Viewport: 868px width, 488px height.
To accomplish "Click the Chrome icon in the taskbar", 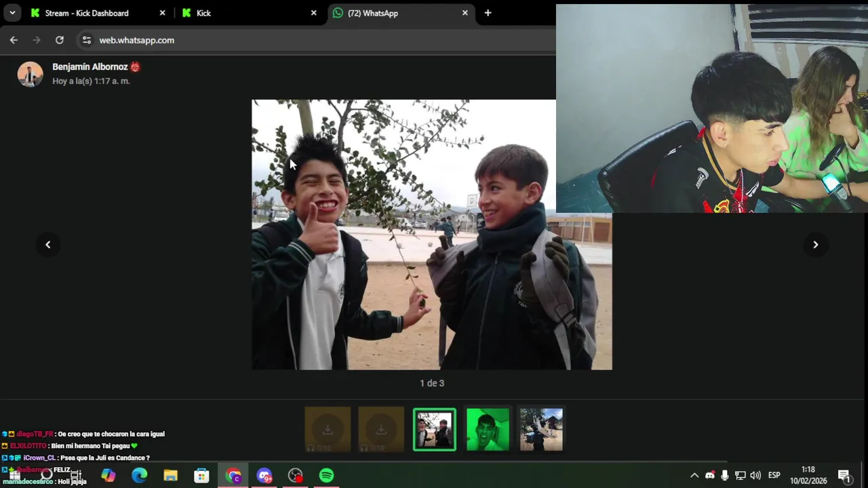I will pos(233,475).
